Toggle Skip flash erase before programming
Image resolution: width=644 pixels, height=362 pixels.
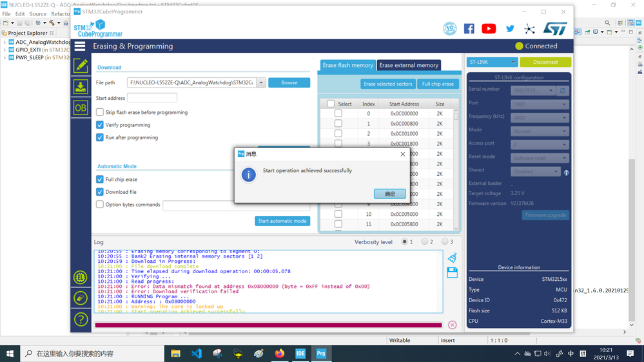(x=100, y=112)
